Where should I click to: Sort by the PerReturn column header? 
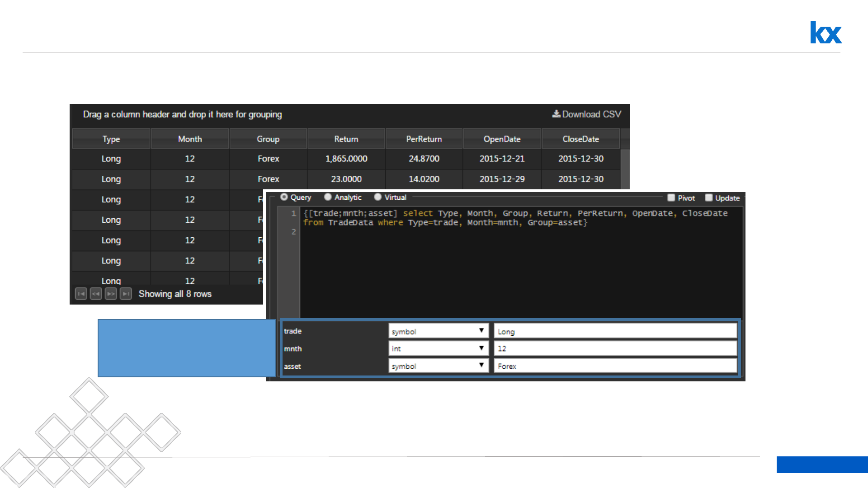point(424,139)
